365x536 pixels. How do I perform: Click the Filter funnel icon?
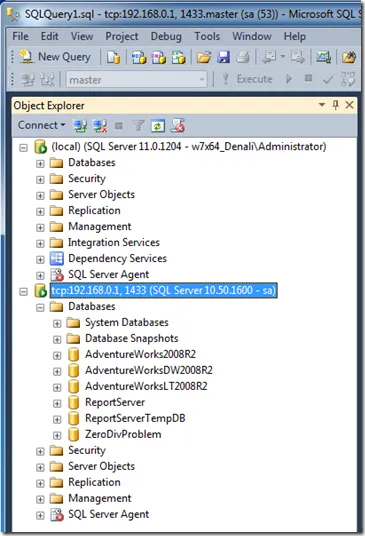138,126
